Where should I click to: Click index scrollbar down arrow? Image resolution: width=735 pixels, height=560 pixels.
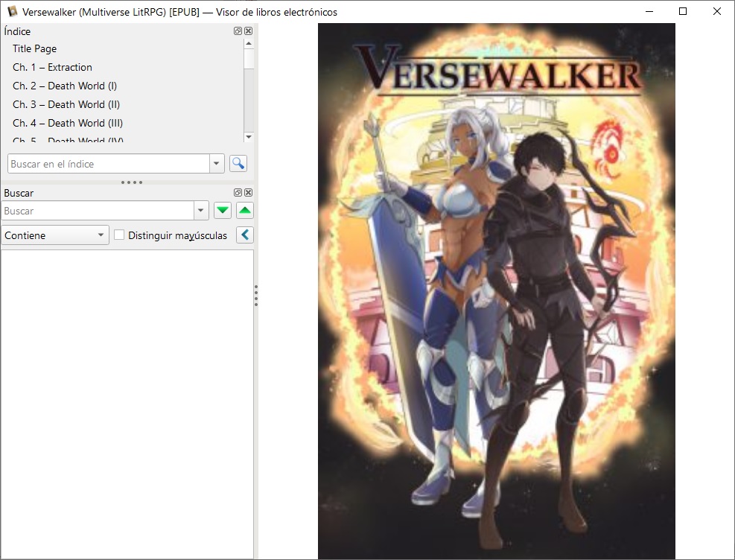tap(249, 137)
